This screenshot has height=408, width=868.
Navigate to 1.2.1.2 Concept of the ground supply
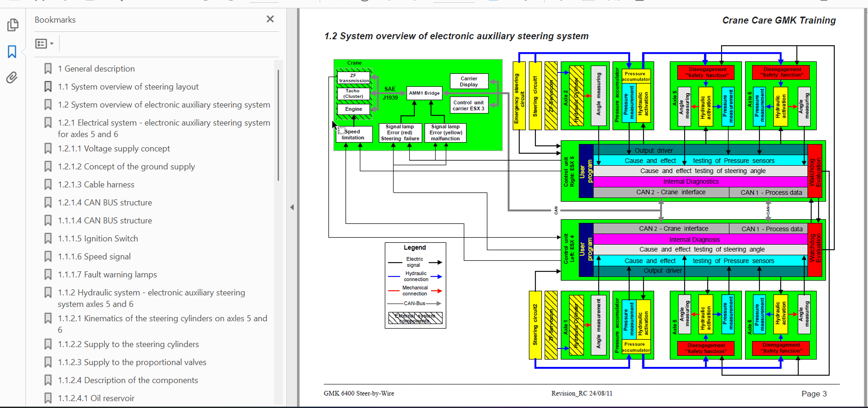click(126, 167)
